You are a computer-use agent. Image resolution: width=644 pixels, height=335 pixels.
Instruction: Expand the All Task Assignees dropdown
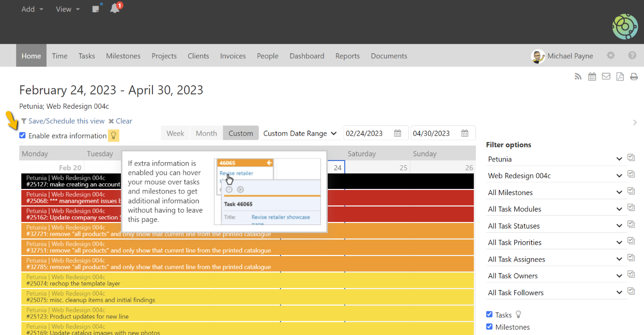[554, 259]
